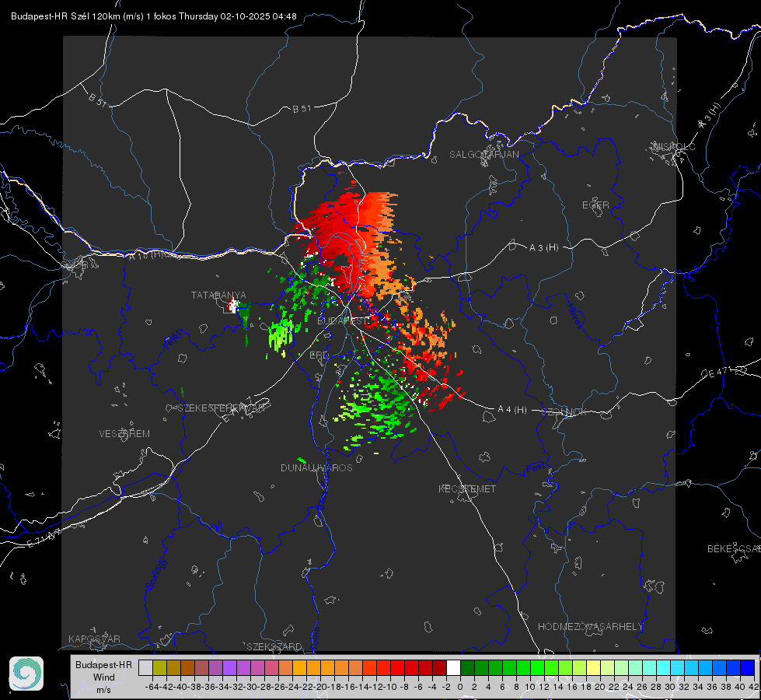Click legend value 30
The width and height of the screenshot is (761, 700).
670,687
